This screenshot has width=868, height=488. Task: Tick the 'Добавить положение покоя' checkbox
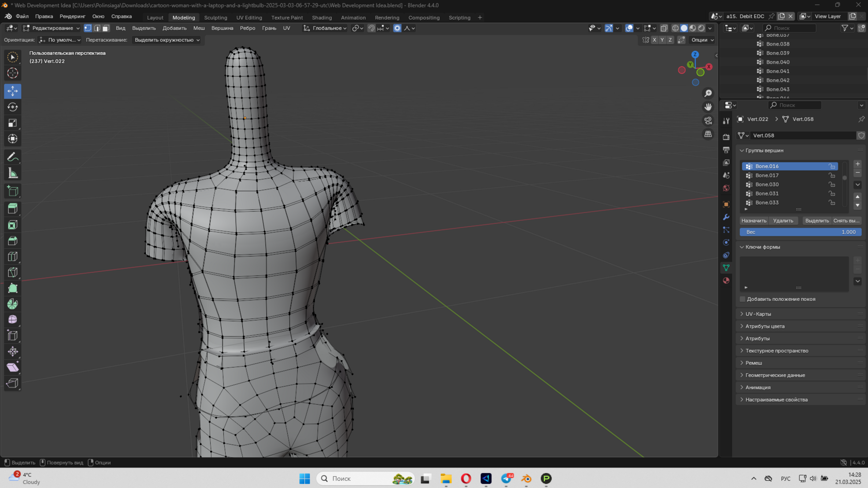[742, 299]
